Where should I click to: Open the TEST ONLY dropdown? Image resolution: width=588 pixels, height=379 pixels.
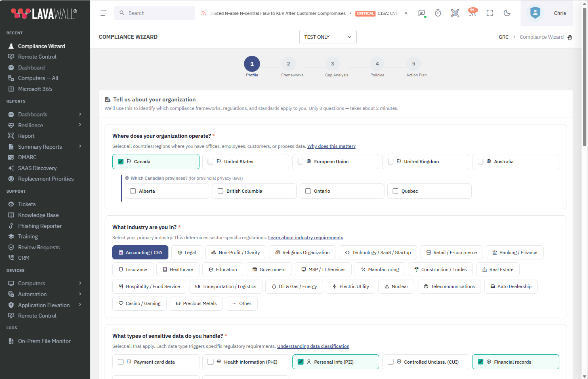pos(328,37)
